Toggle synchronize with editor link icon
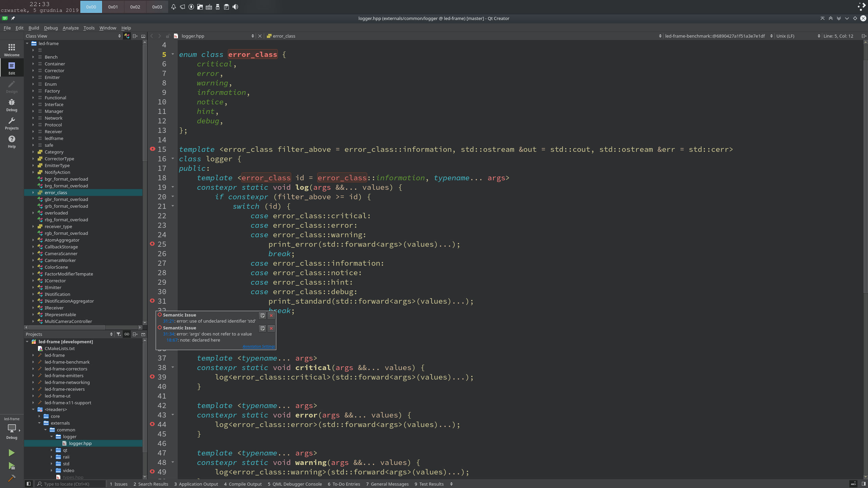868x488 pixels. [x=126, y=334]
